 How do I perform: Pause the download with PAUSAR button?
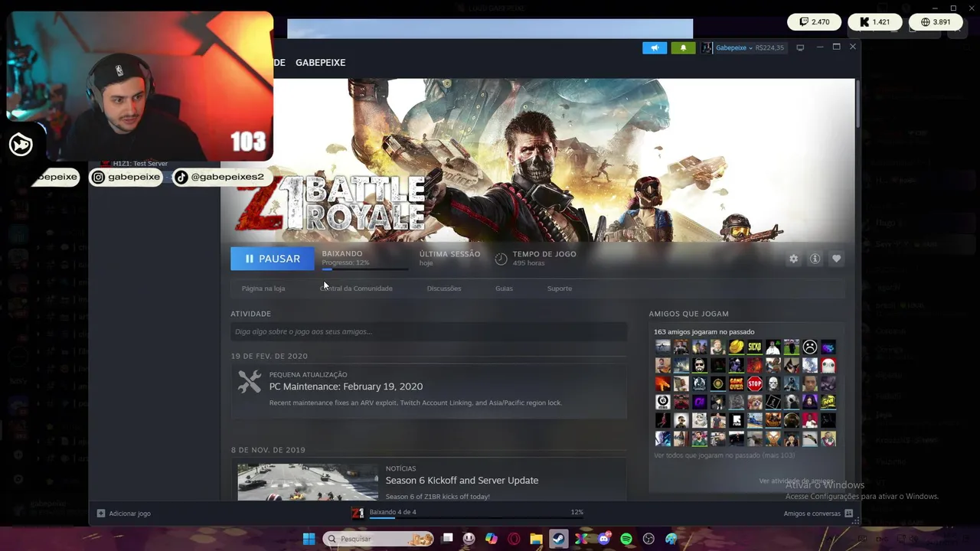[x=273, y=259]
